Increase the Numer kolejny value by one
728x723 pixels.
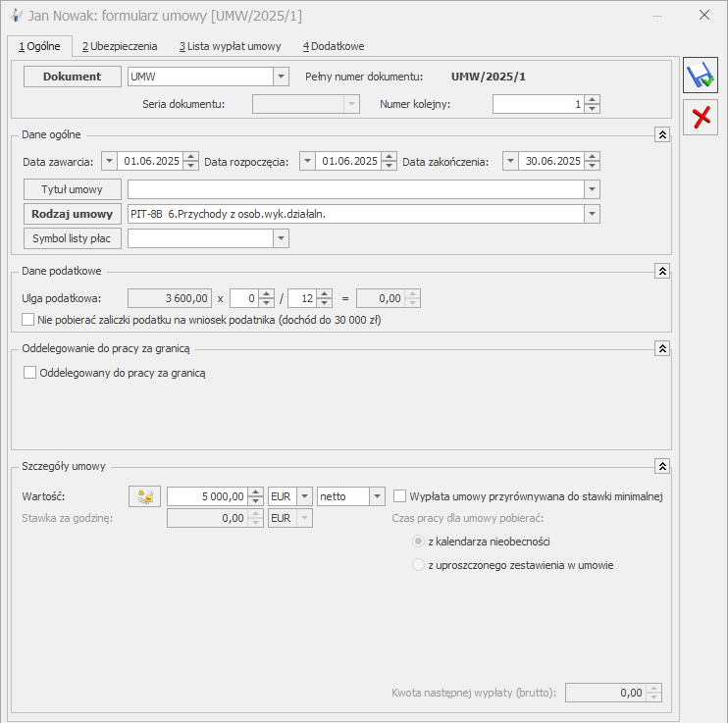[592, 100]
